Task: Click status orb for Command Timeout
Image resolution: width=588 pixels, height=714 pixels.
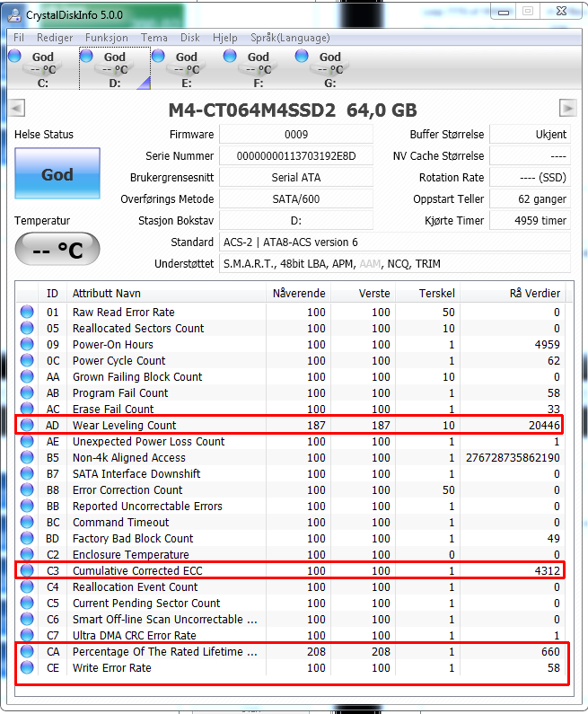Action: tap(27, 522)
